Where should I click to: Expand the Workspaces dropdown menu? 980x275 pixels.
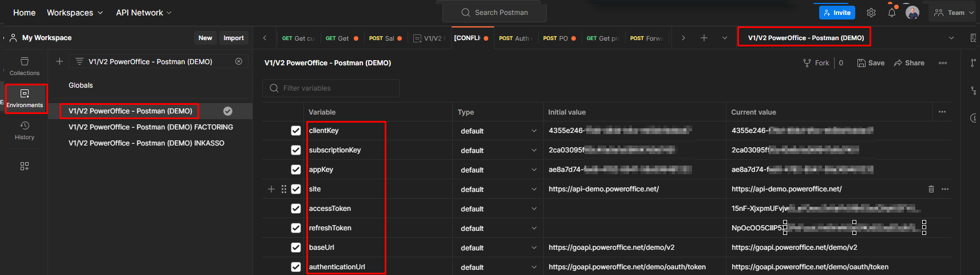[75, 13]
